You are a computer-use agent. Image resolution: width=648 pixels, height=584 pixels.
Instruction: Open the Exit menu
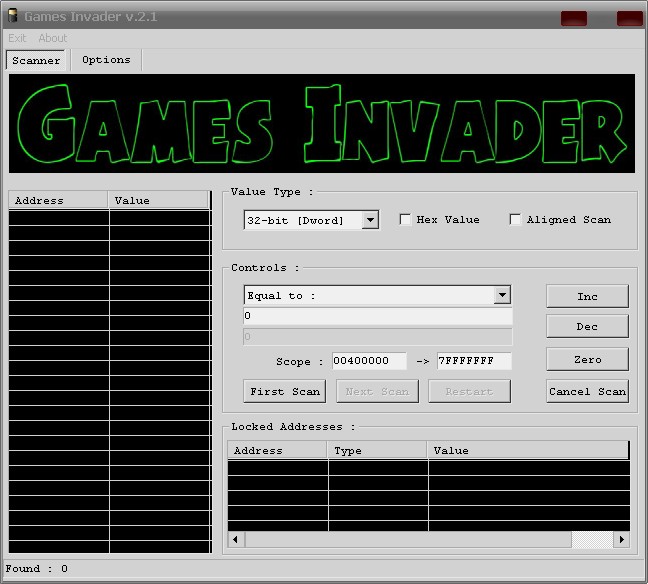pos(17,38)
